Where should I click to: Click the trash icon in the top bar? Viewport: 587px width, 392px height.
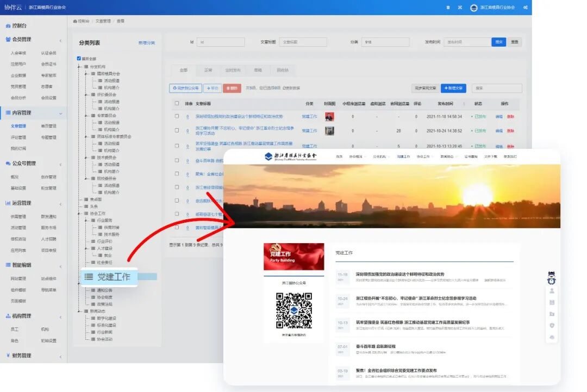click(448, 8)
